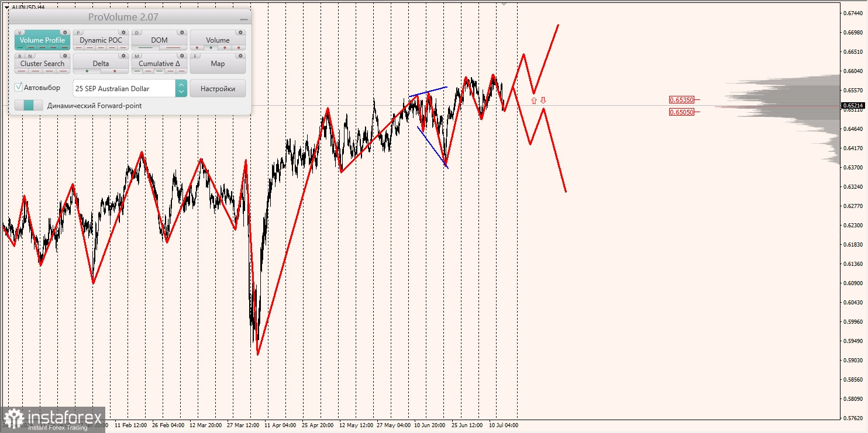
Task: Click the AUDUSD,H4 chart menu arrow
Action: pos(6,7)
